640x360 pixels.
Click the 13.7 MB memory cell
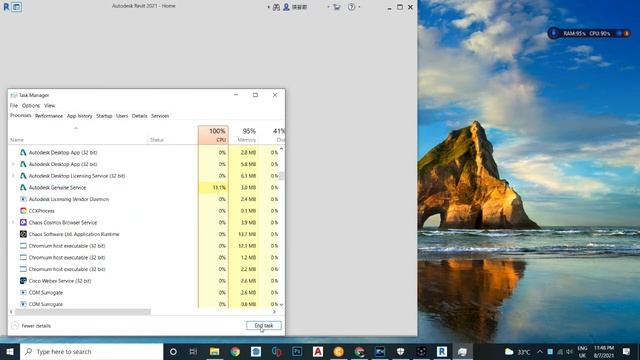pos(244,234)
